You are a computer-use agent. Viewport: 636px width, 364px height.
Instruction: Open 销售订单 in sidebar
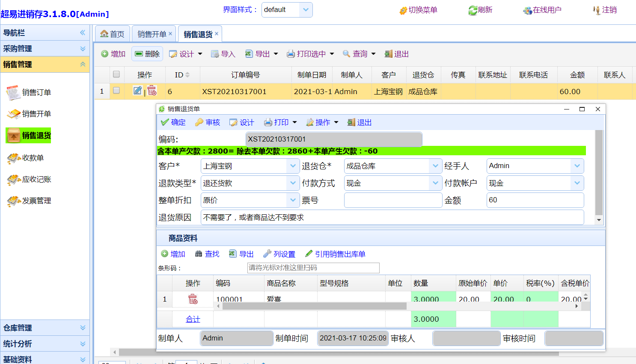pos(28,92)
